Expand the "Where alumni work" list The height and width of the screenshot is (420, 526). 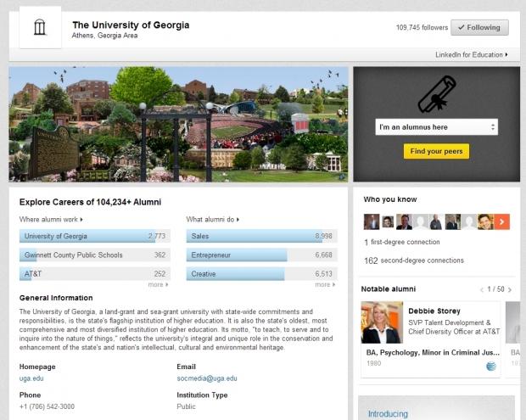[x=51, y=220]
